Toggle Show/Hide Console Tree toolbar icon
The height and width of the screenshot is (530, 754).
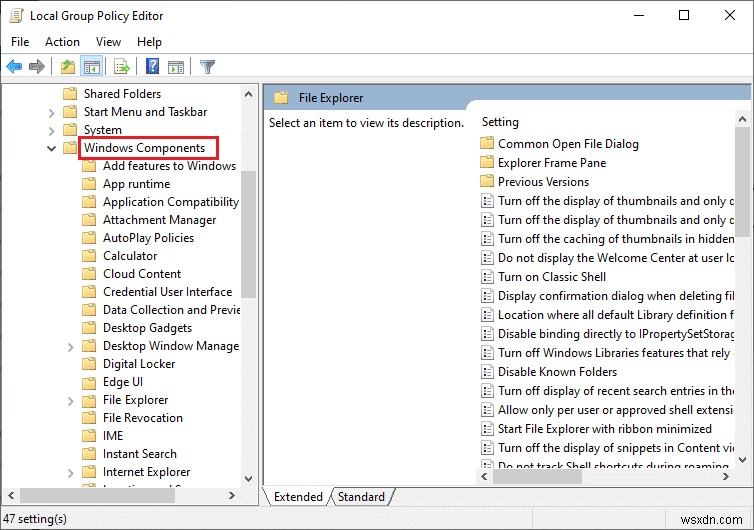(91, 66)
